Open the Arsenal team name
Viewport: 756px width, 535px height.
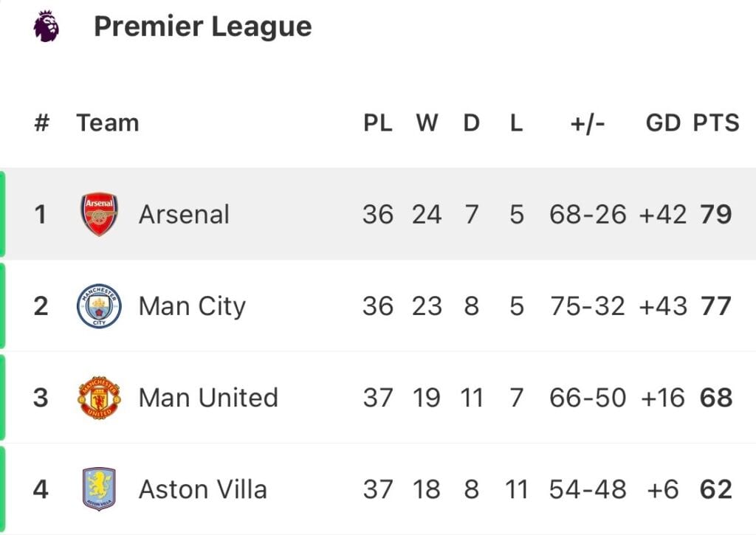(x=184, y=215)
